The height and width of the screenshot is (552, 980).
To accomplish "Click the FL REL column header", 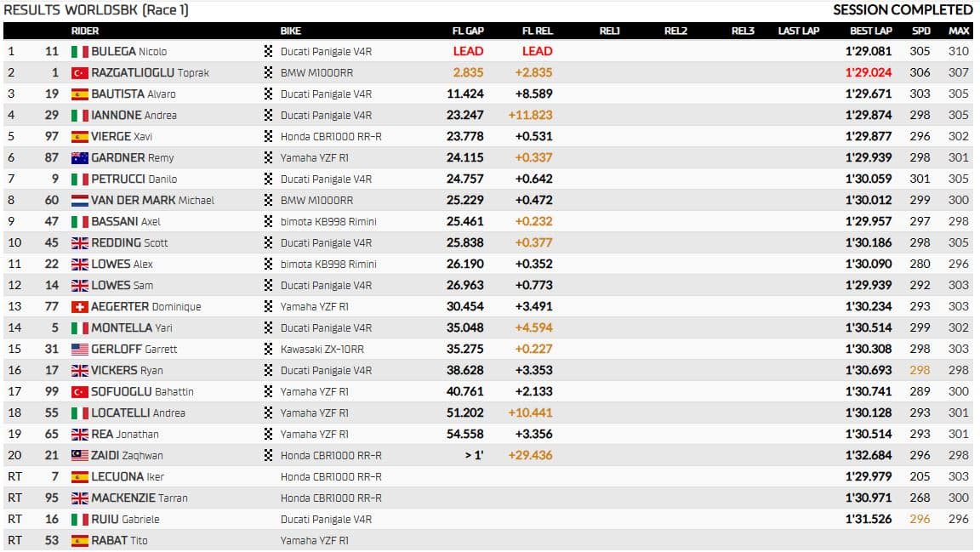I will click(x=538, y=31).
